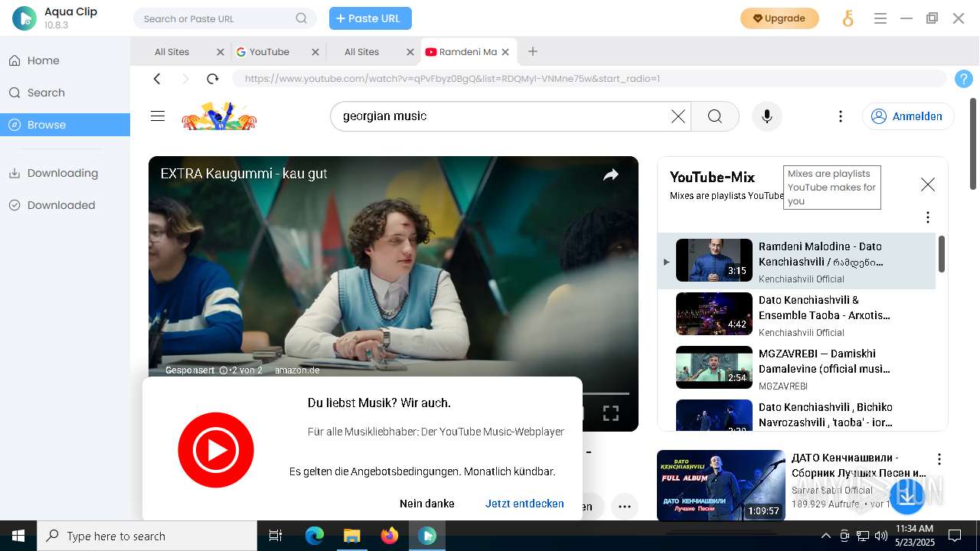Click the orange key registration icon

click(848, 18)
